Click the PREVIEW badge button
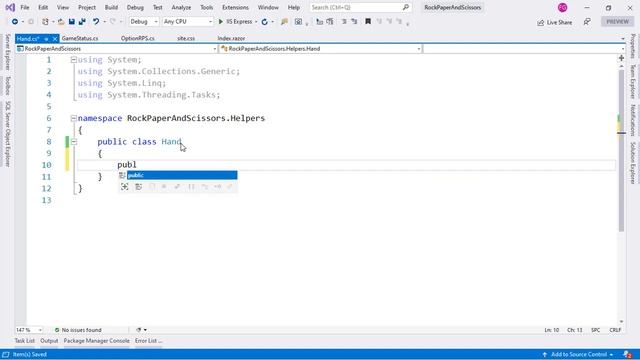 (618, 22)
